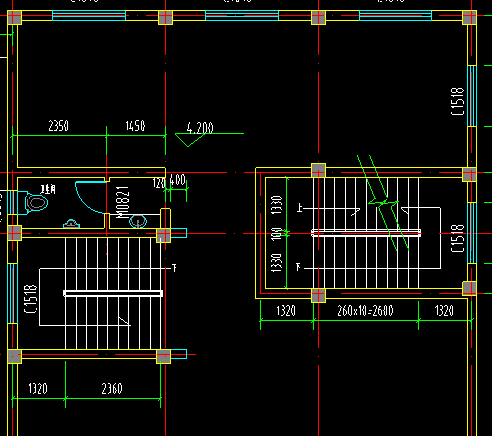Viewport: 492px width, 436px height.
Task: Click the room name label beside the toilet
Action: click(48, 190)
